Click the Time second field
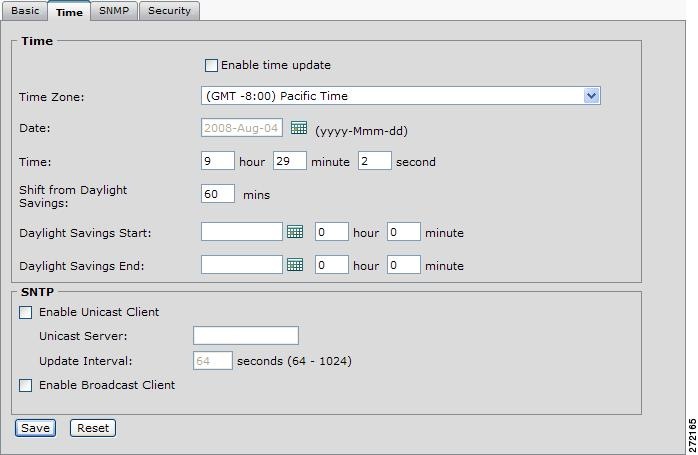 pyautogui.click(x=375, y=161)
